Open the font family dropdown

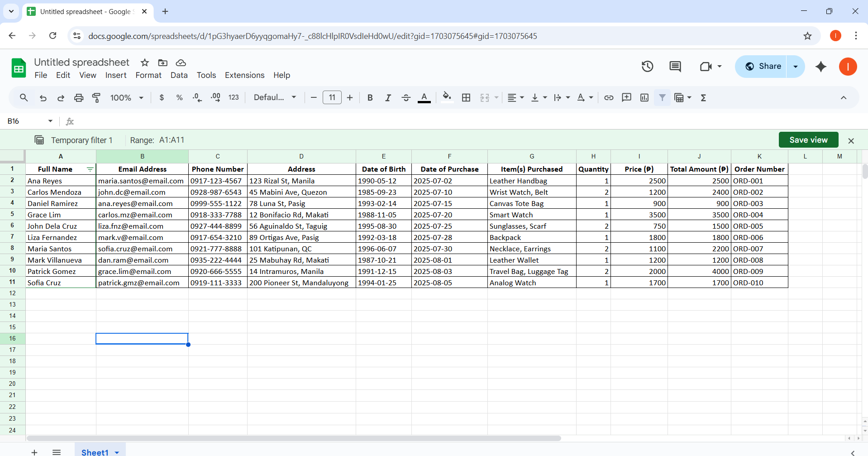pyautogui.click(x=275, y=98)
